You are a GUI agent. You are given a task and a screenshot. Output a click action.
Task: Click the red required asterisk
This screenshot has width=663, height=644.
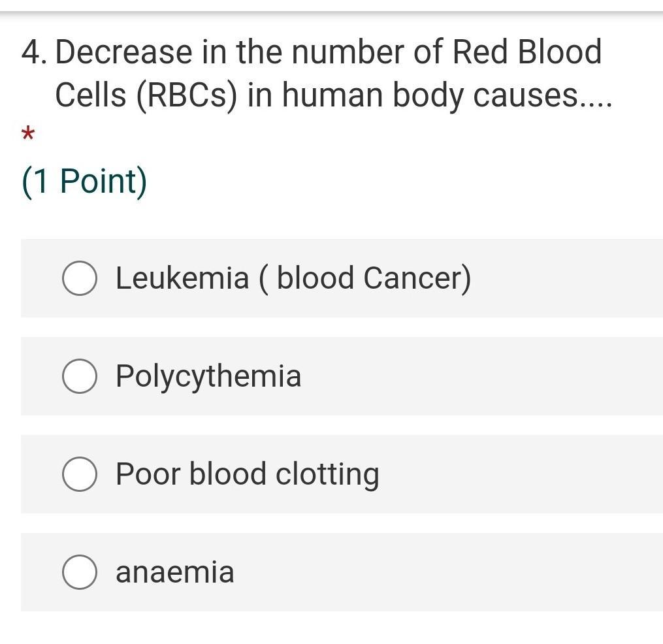(27, 135)
